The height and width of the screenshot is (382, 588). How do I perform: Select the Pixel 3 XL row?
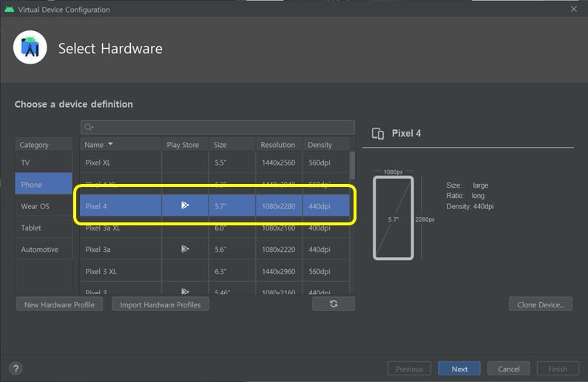coord(214,271)
